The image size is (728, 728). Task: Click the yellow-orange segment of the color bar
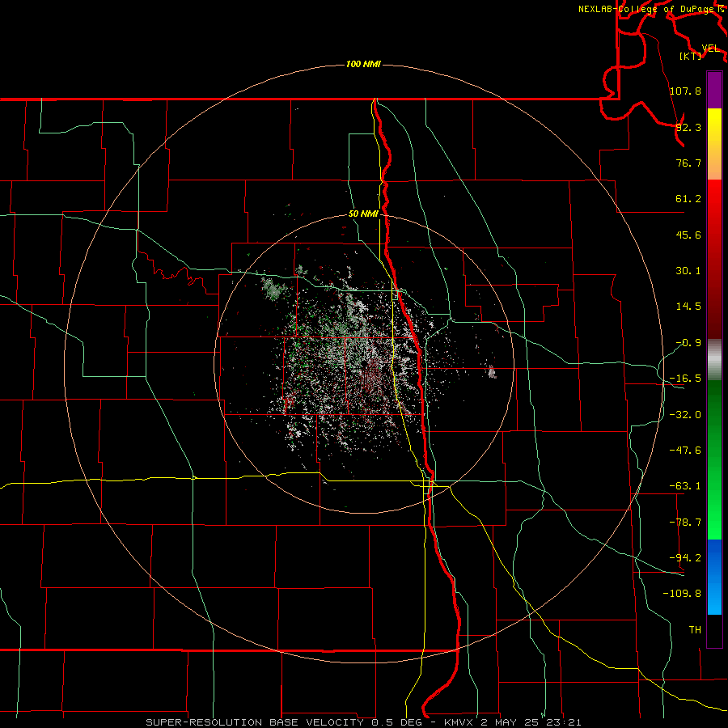point(714,144)
